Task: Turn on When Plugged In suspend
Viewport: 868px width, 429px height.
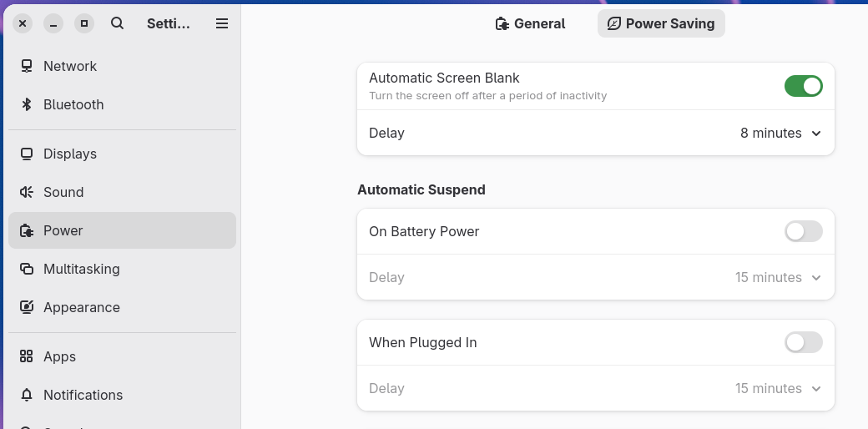Action: pos(803,342)
